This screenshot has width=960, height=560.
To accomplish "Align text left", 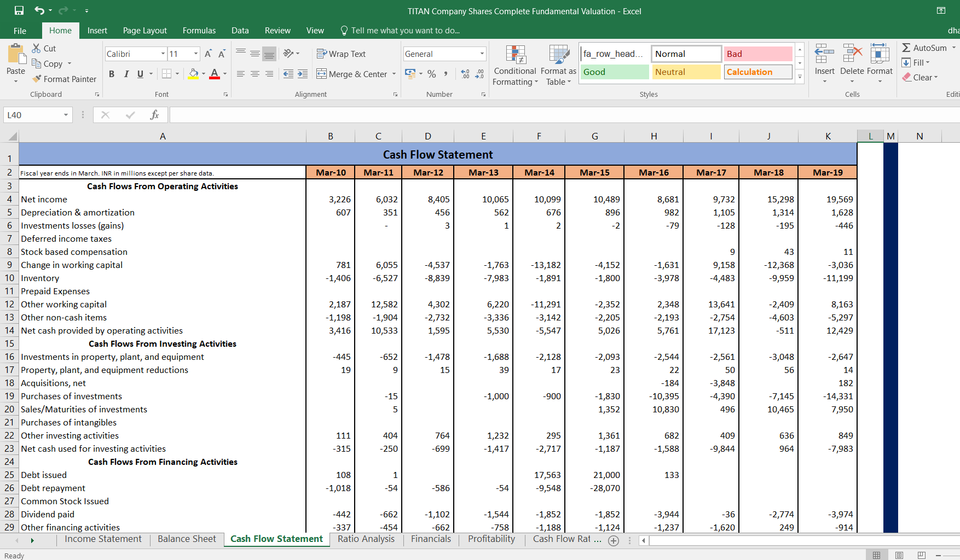I will pyautogui.click(x=241, y=74).
